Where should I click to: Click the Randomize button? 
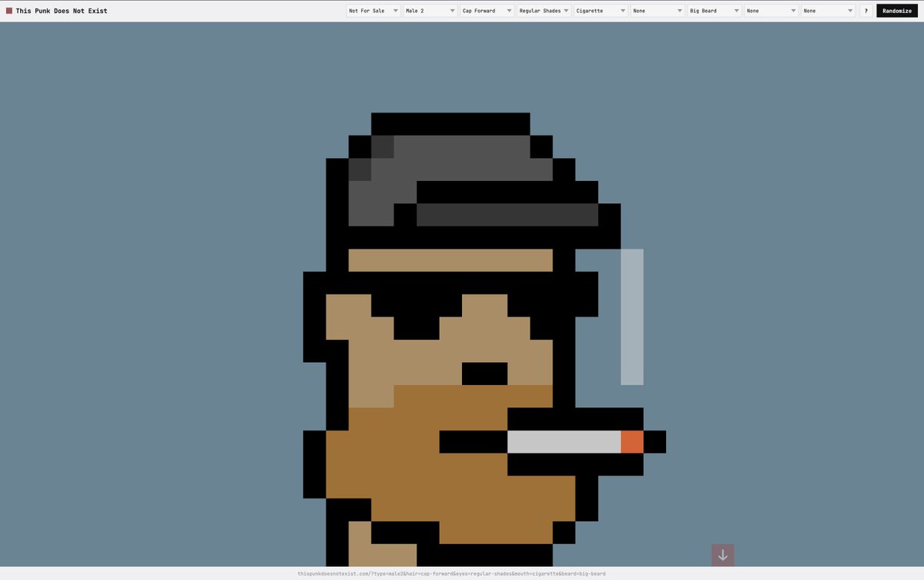(x=897, y=11)
